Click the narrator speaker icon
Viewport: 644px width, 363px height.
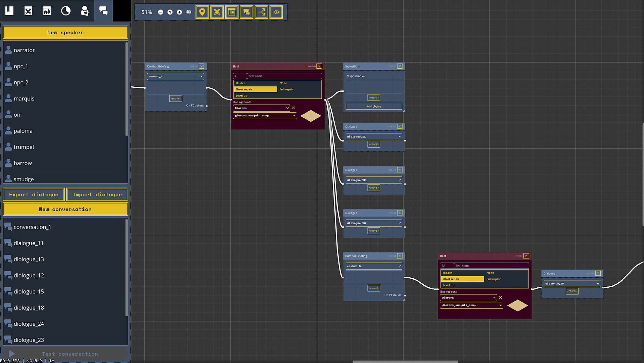tap(8, 50)
